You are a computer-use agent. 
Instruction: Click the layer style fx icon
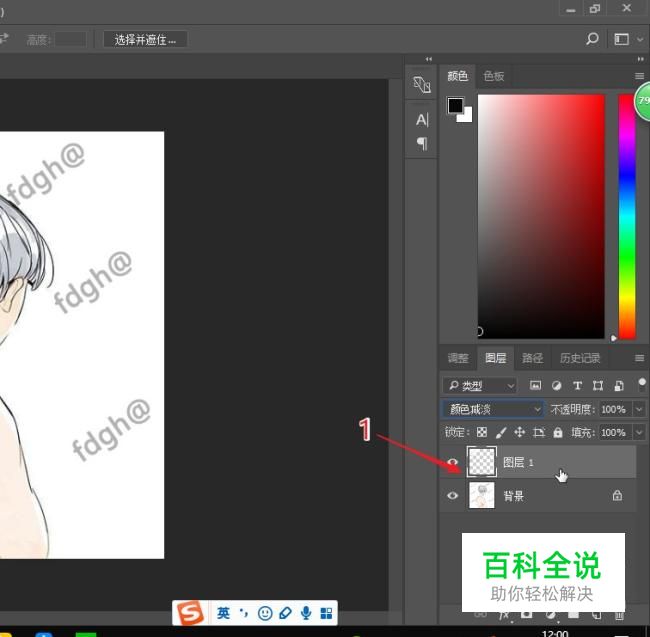click(504, 615)
